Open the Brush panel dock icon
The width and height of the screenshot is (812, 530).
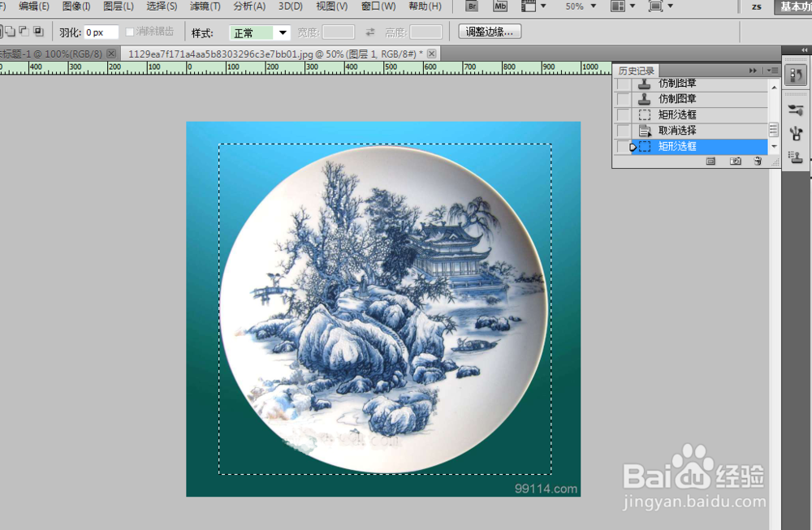click(x=796, y=134)
